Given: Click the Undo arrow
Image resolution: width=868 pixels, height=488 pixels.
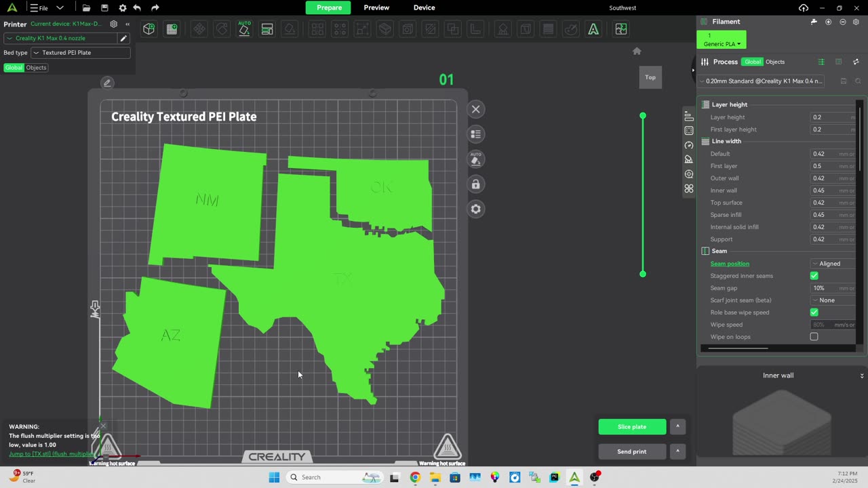Looking at the screenshot, I should coord(137,8).
